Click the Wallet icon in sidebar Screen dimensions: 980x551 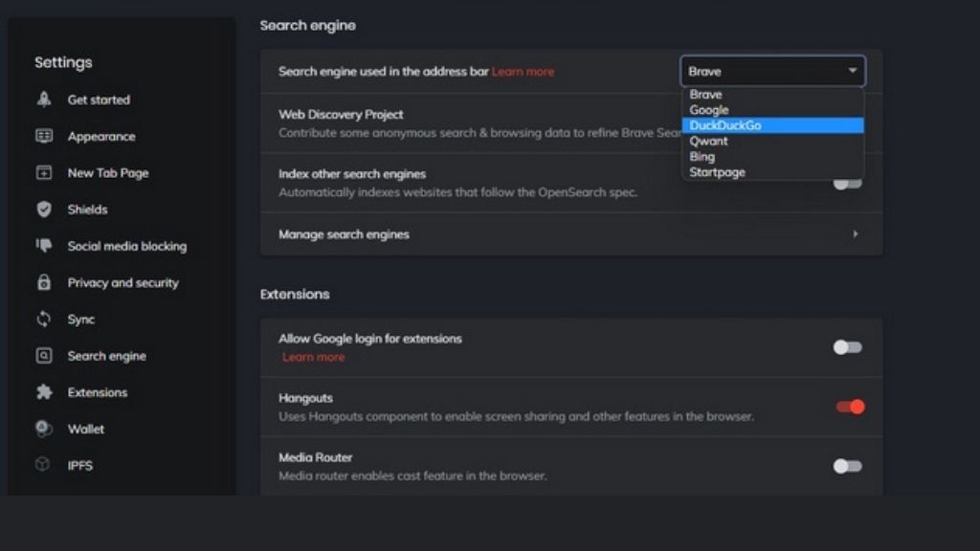pos(44,429)
